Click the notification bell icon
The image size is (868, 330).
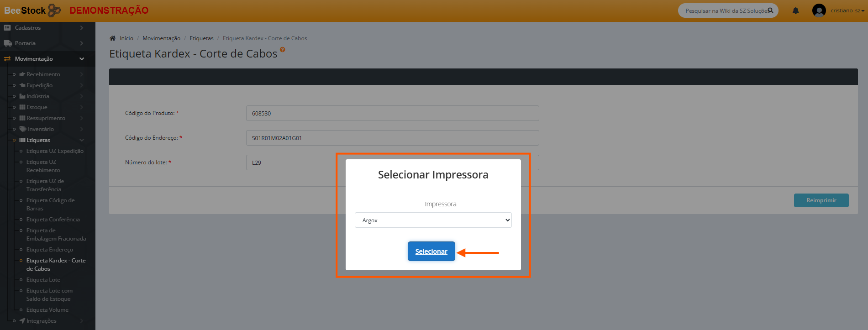point(795,10)
